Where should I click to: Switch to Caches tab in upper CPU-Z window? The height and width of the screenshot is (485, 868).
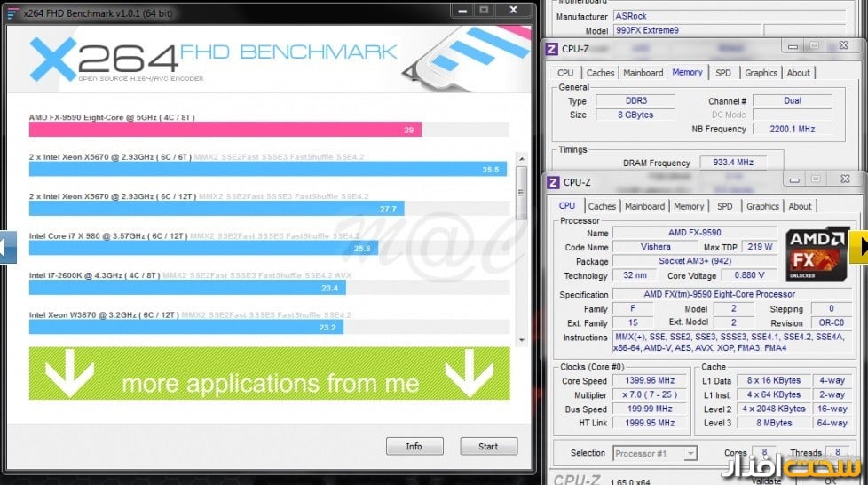click(600, 73)
